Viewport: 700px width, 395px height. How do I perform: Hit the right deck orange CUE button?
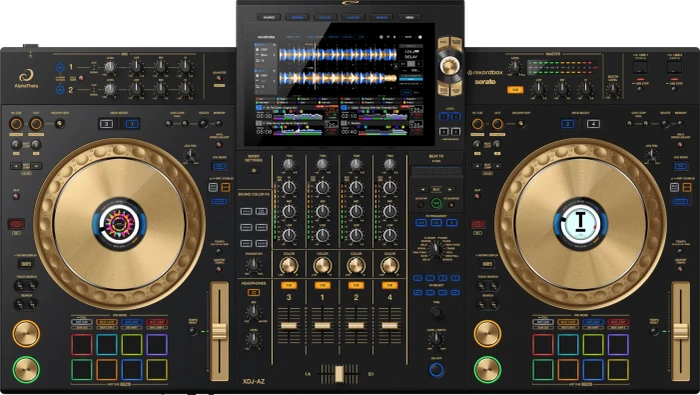click(x=487, y=333)
